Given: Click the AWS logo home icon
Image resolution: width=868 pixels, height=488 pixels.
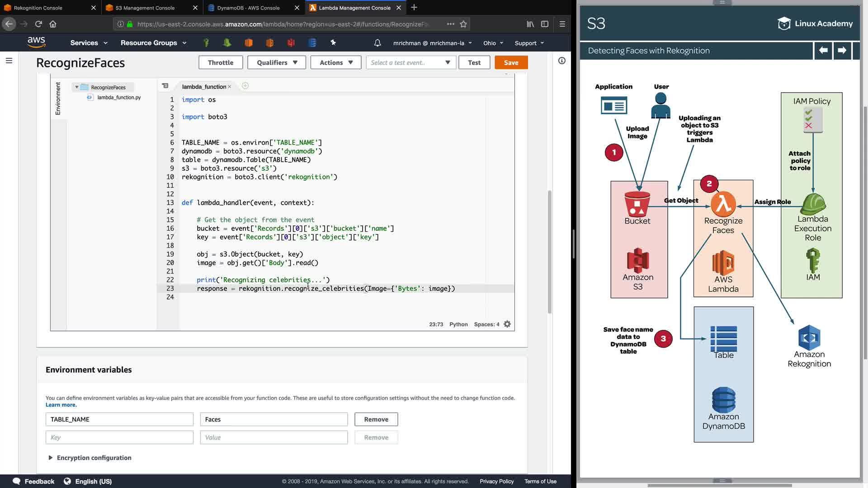Looking at the screenshot, I should (x=36, y=42).
